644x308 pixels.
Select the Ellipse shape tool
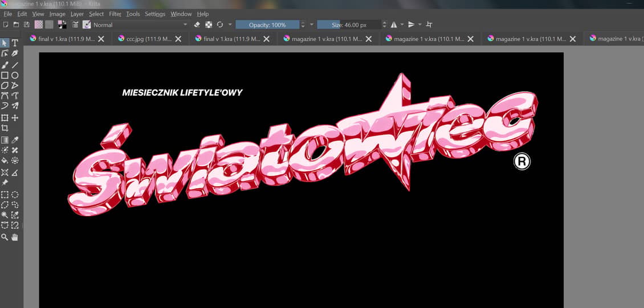click(x=15, y=75)
